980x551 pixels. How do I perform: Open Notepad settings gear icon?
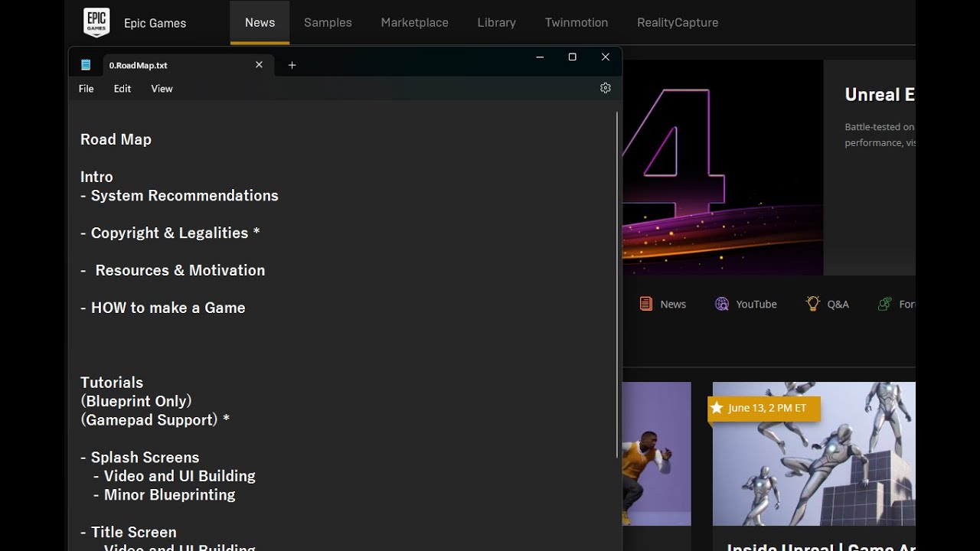[x=606, y=88]
